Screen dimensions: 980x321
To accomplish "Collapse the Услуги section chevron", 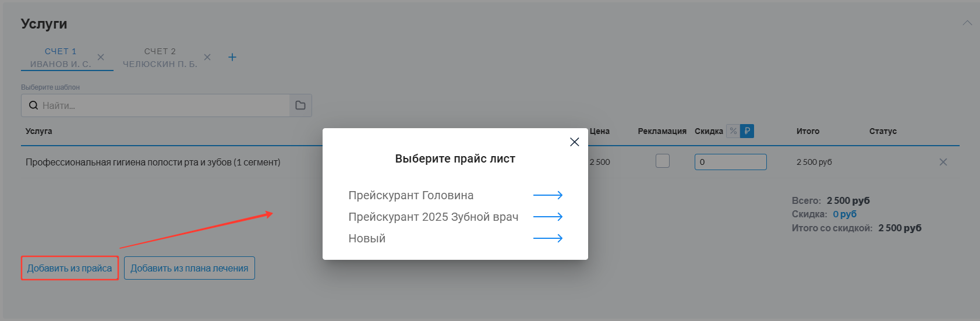I will coord(967,23).
